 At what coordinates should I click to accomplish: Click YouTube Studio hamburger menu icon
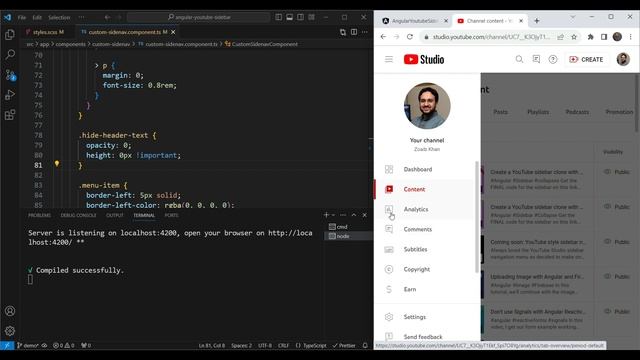389,60
